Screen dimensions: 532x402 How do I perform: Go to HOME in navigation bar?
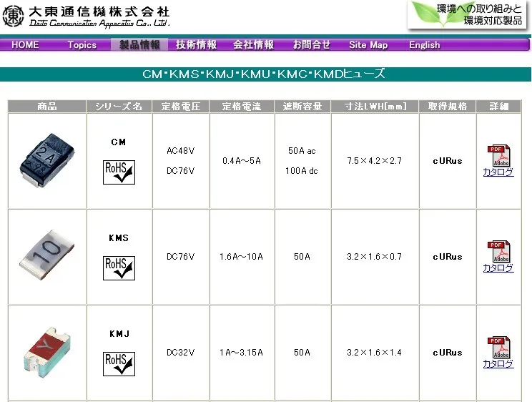[x=25, y=45]
